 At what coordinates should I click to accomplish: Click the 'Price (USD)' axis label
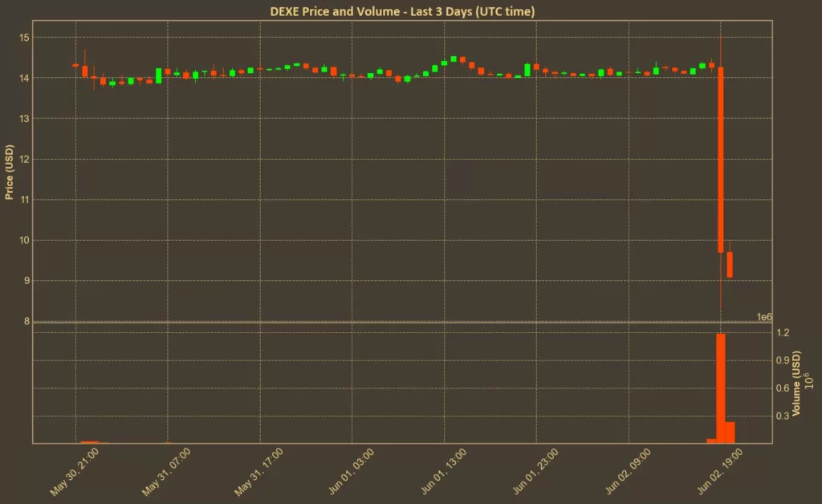pos(9,173)
